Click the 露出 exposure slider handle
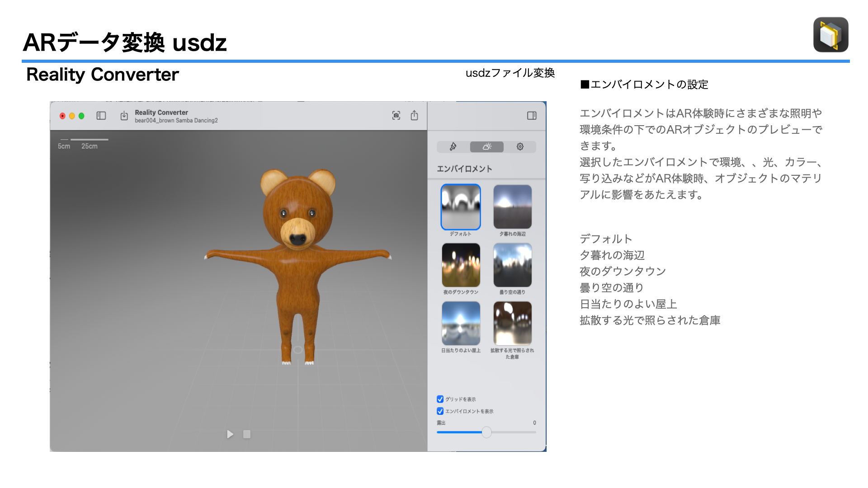This screenshot has height=488, width=868. point(486,432)
